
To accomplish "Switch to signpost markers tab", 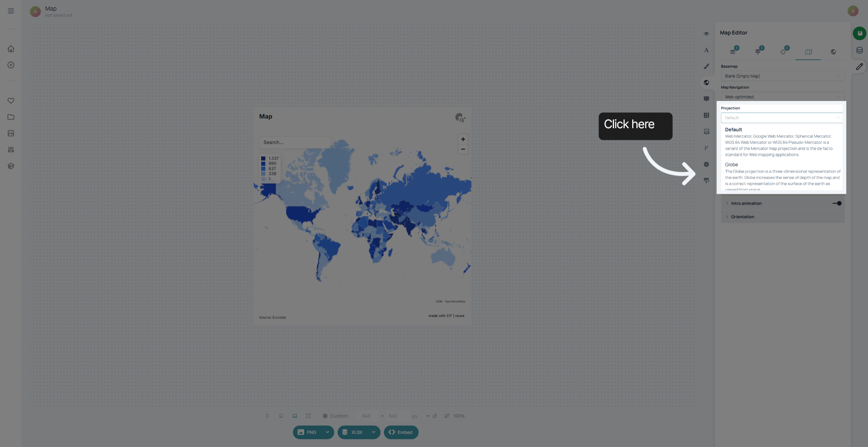I will point(759,51).
